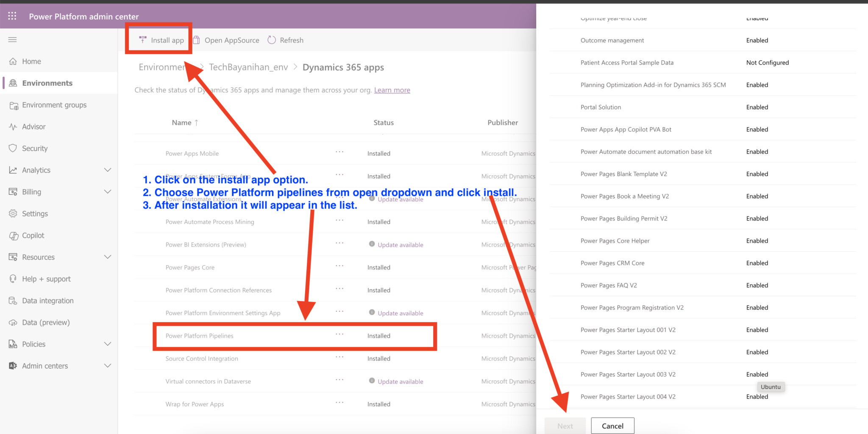868x434 pixels.
Task: Collapse the sidebar with the hamburger icon
Action: click(x=12, y=39)
